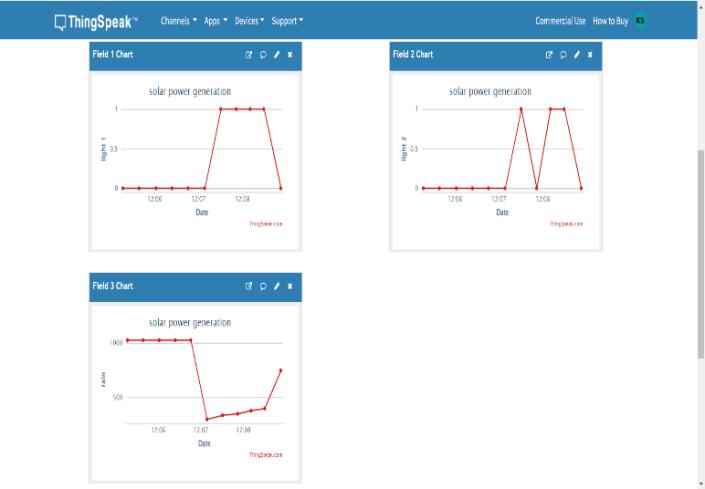Open the Field 2 Chart comment icon
The width and height of the screenshot is (705, 489).
pyautogui.click(x=563, y=55)
